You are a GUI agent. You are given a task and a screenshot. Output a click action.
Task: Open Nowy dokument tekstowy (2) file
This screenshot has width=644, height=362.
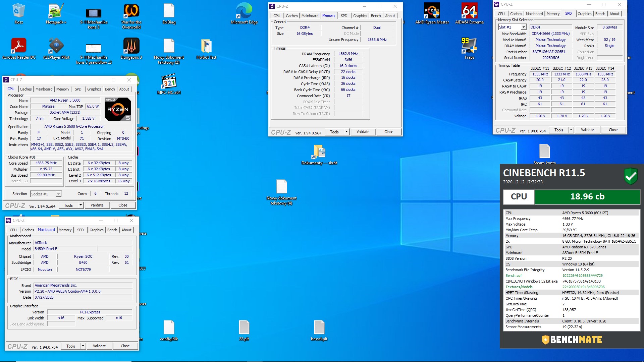click(x=169, y=51)
